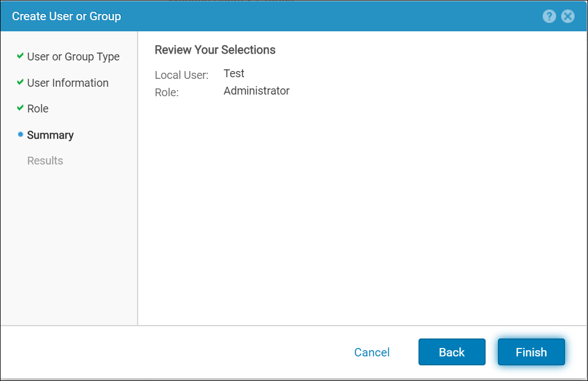This screenshot has width=588, height=381.
Task: Jump to the User Information step
Action: pyautogui.click(x=68, y=83)
